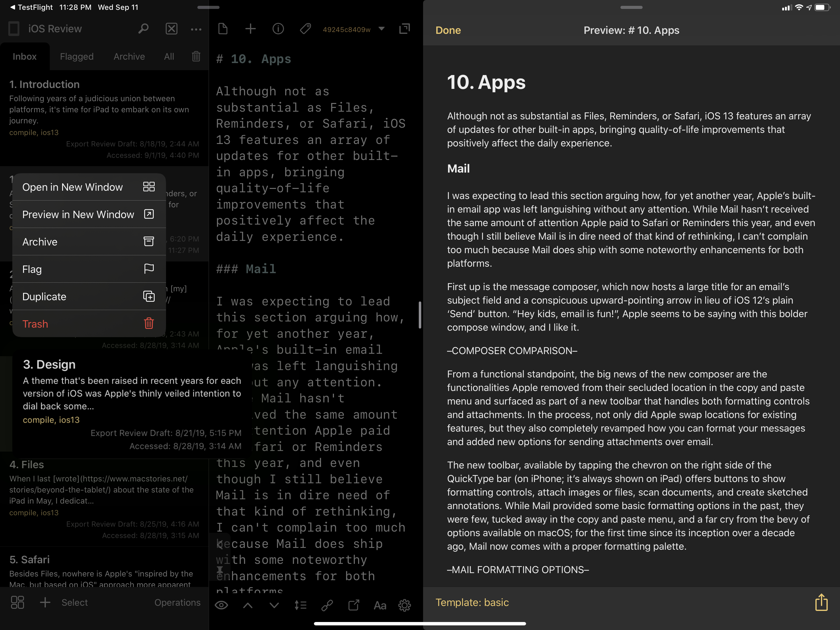Tap Done in the preview window
This screenshot has height=630, width=840.
(448, 30)
